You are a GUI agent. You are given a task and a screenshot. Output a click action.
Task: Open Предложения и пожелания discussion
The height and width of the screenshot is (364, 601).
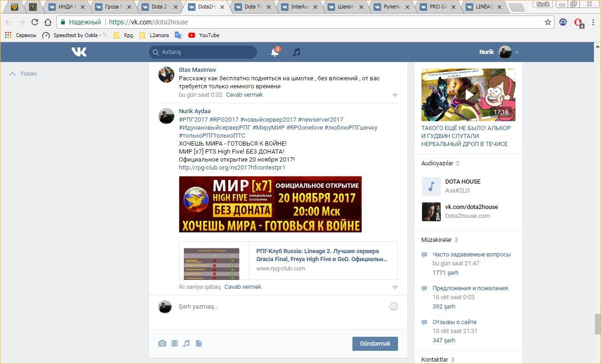coord(470,288)
